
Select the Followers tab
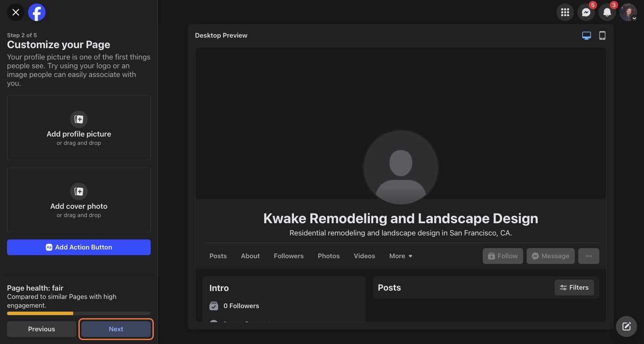(289, 256)
